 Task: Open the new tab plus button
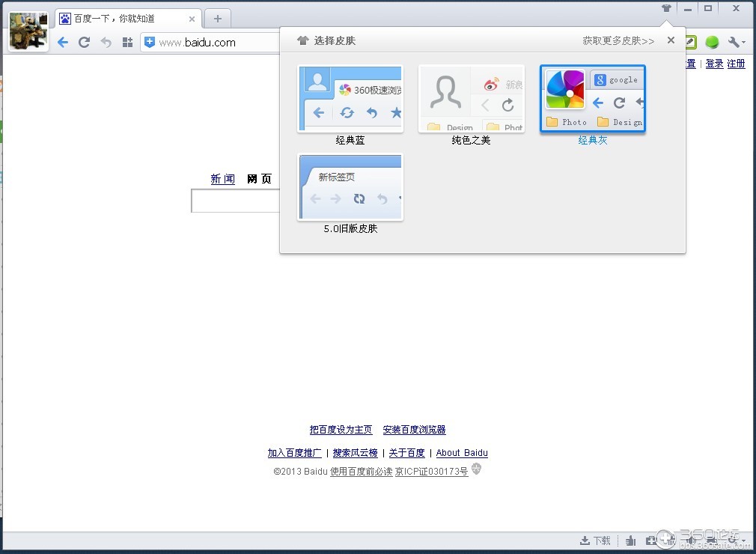click(x=218, y=19)
